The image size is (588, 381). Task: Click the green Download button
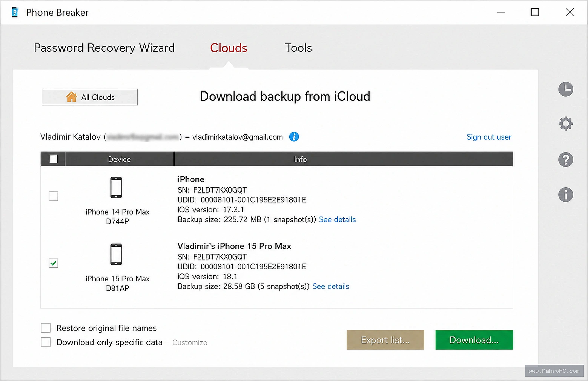(474, 340)
